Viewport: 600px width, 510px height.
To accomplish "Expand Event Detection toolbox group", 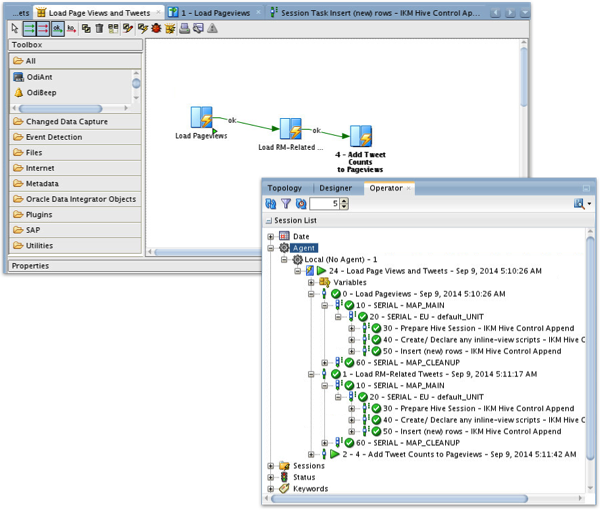I will [75, 137].
